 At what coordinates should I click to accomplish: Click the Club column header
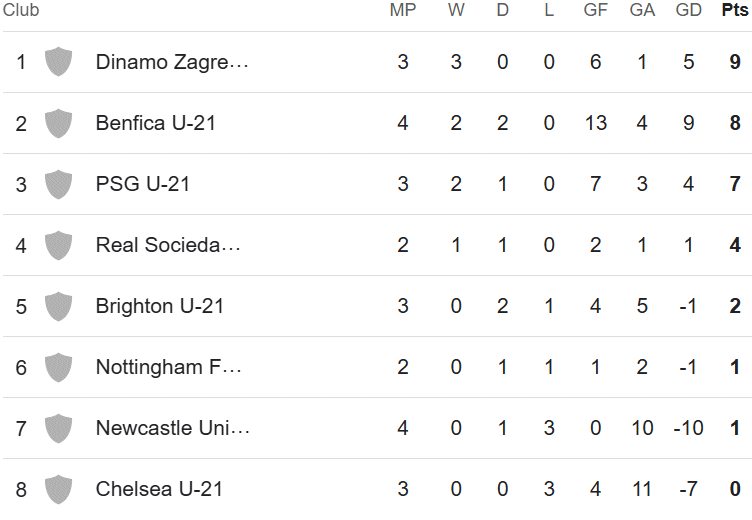click(x=21, y=11)
